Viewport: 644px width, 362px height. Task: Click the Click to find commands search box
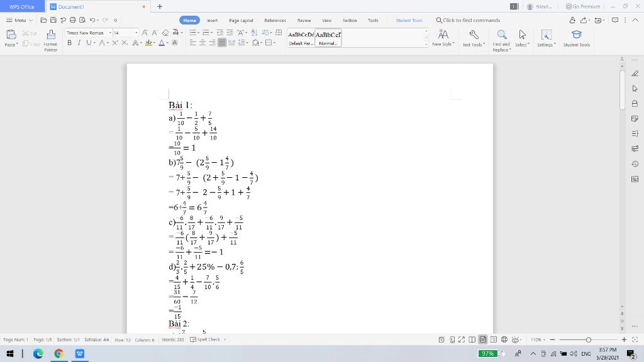pyautogui.click(x=468, y=20)
